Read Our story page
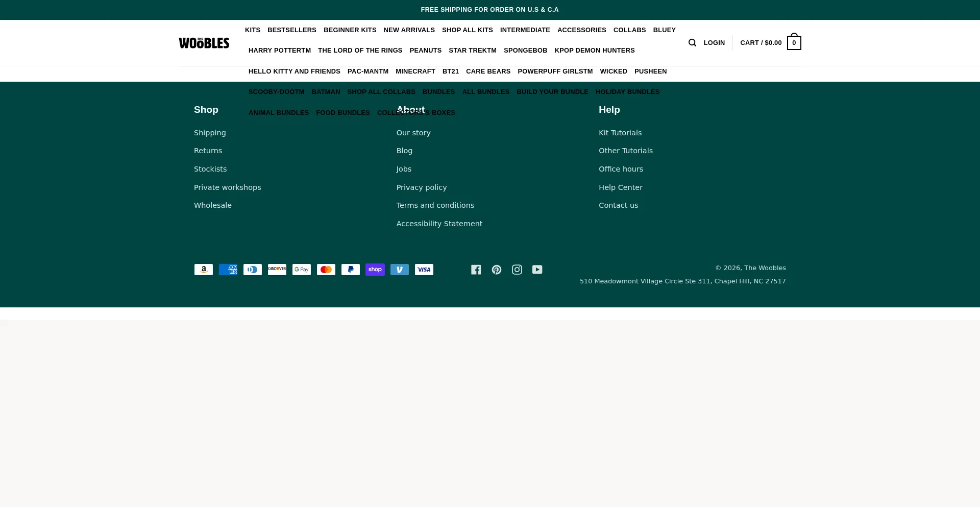 [x=413, y=133]
